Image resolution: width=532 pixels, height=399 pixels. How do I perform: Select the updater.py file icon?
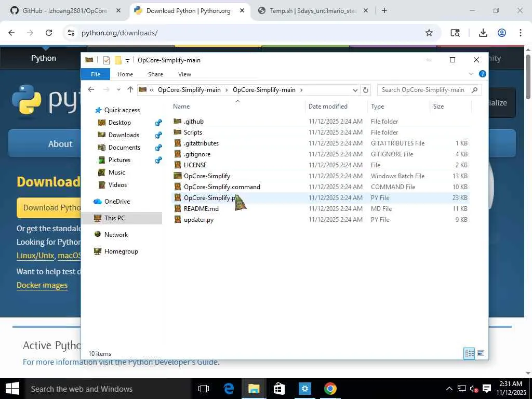(x=178, y=220)
